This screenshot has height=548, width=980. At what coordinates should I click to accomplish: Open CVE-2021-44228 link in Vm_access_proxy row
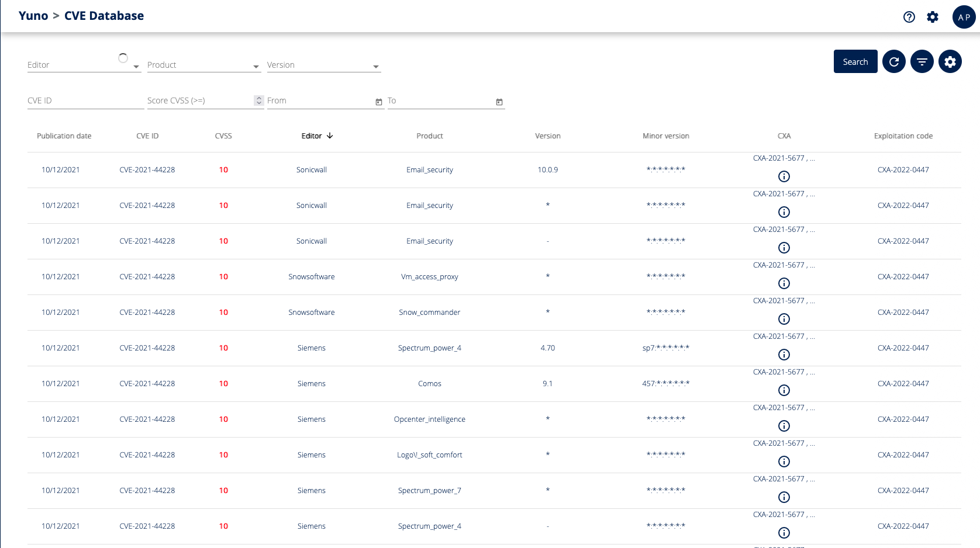click(147, 276)
